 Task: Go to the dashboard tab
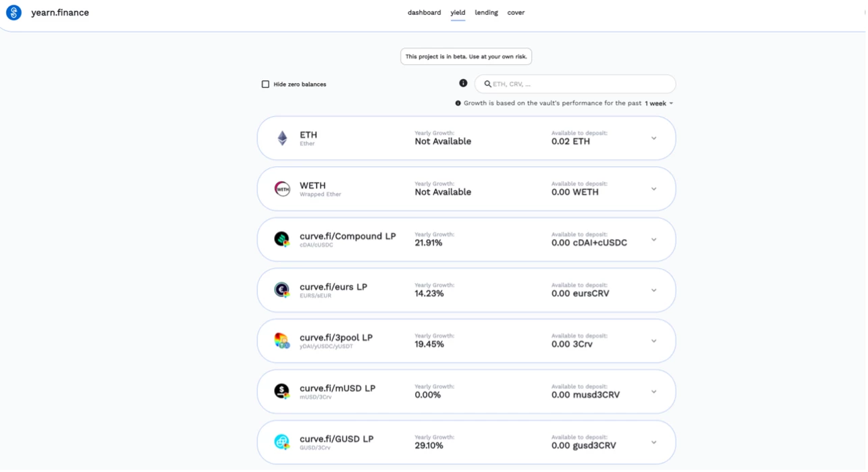[x=424, y=13]
